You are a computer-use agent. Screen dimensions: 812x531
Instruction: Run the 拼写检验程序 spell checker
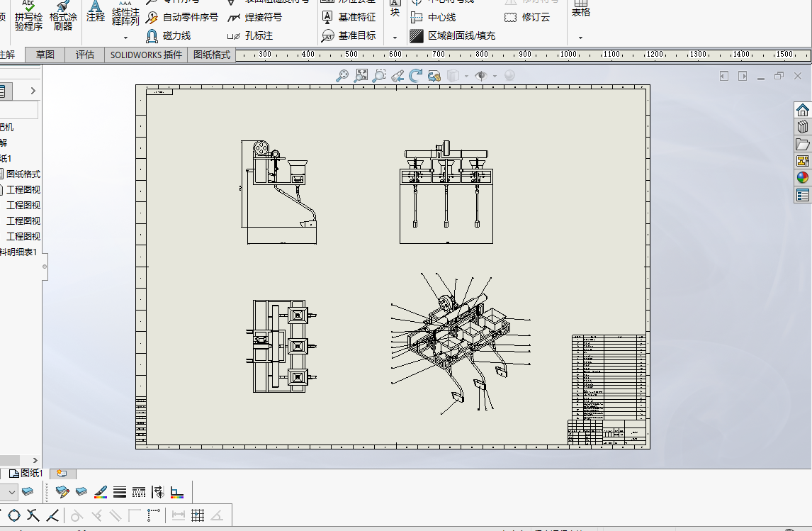click(28, 16)
